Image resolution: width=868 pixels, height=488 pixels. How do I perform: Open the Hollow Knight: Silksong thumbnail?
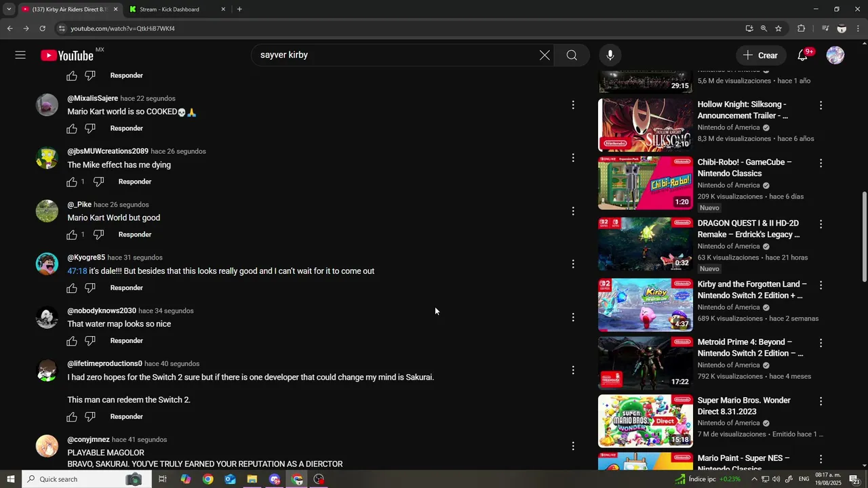click(x=645, y=125)
